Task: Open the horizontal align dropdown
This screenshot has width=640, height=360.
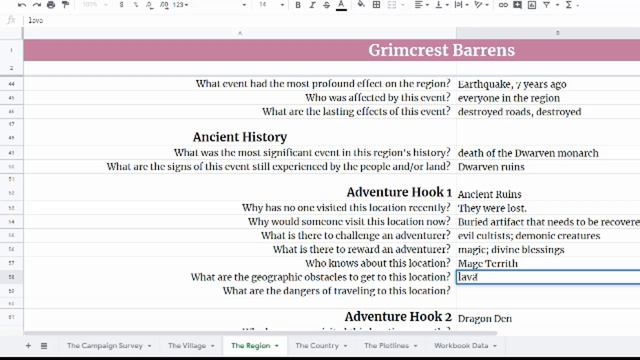Action: tap(421, 5)
